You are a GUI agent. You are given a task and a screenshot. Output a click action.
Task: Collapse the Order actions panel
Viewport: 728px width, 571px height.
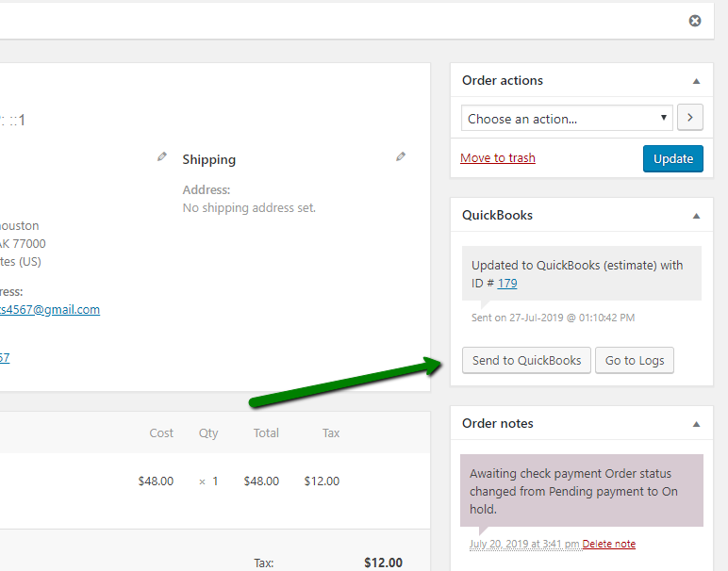pos(696,81)
